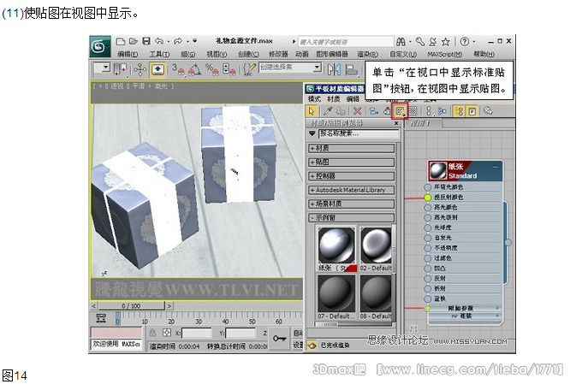
Task: Open the help dropdown arrow beside the question mark
Action: [473, 42]
